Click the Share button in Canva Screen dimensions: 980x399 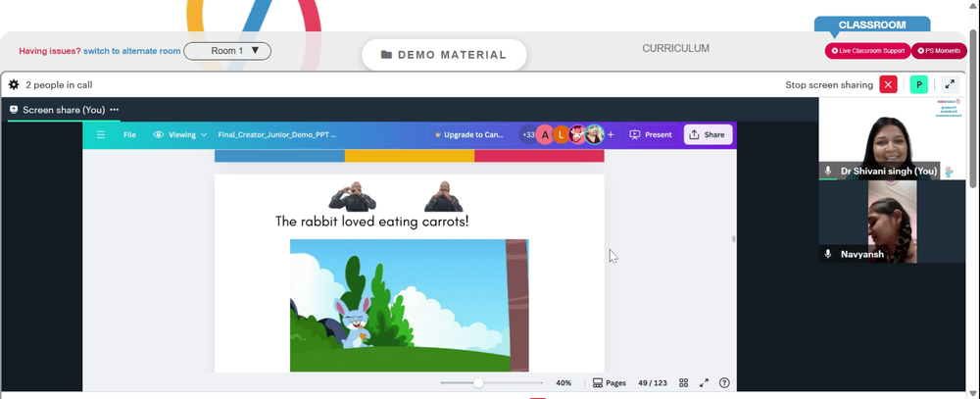click(x=708, y=134)
